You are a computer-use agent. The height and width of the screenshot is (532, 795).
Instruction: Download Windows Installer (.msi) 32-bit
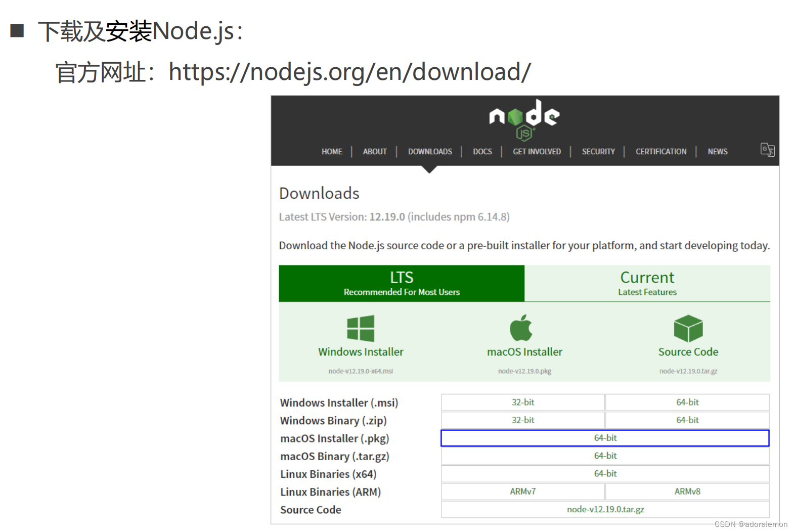pyautogui.click(x=523, y=403)
